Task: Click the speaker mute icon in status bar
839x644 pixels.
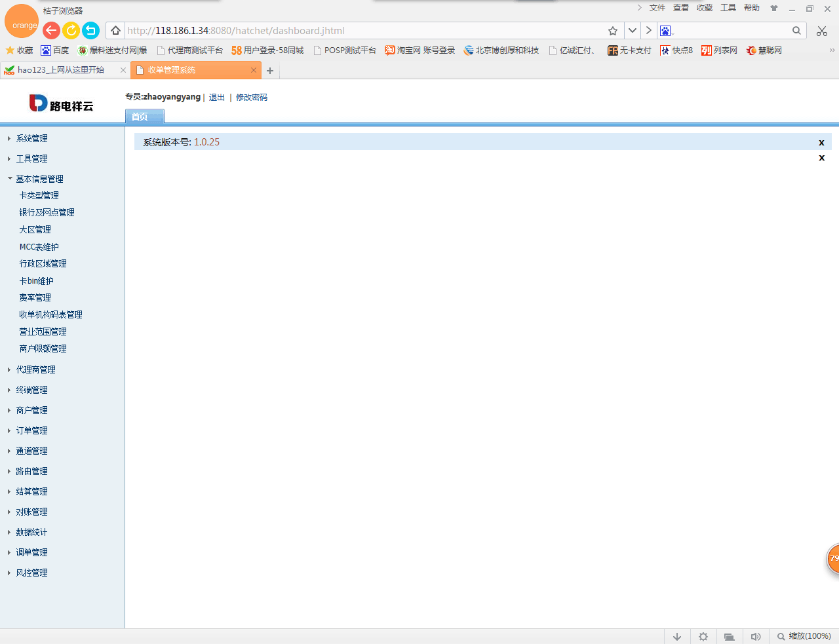Action: pyautogui.click(x=756, y=637)
